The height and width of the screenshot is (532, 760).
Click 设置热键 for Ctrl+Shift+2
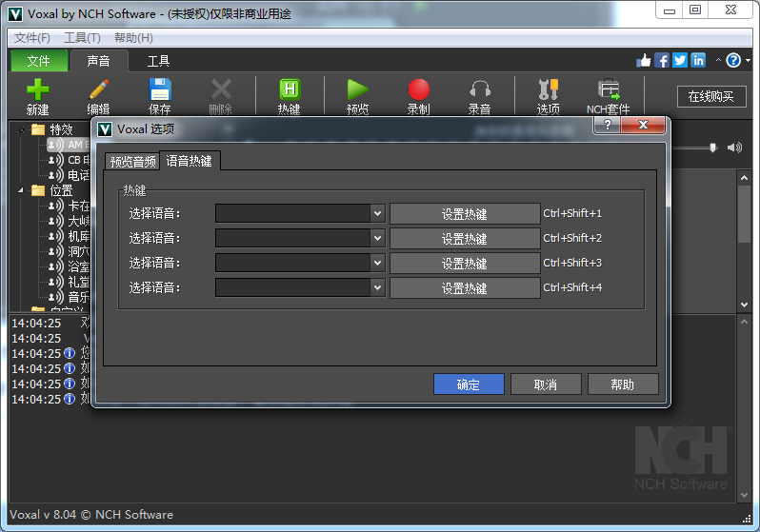pos(464,239)
